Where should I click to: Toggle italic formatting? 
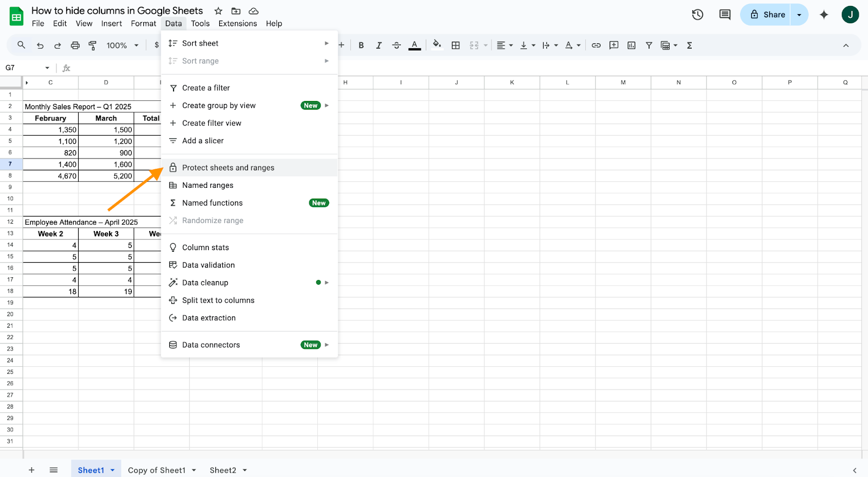tap(379, 46)
